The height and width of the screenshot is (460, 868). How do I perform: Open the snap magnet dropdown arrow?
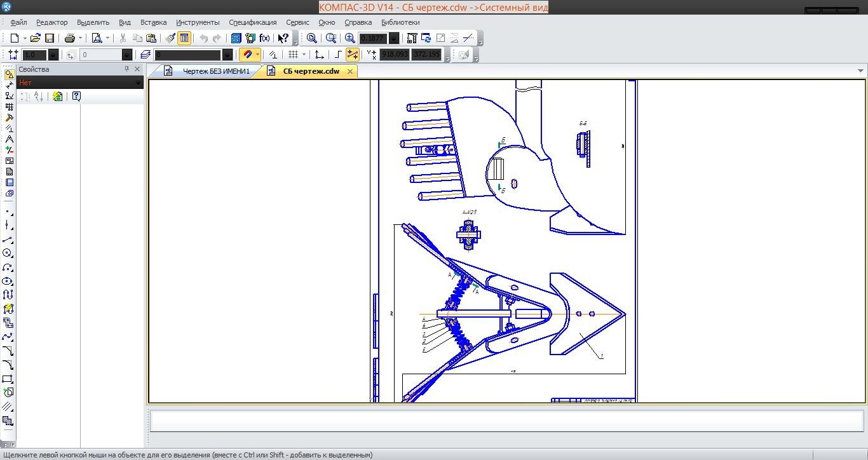coord(257,55)
